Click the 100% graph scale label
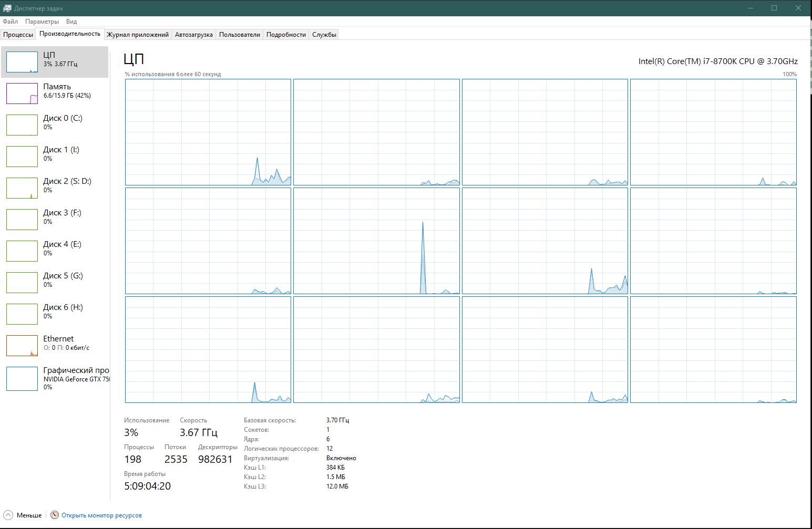Viewport: 812px width, 529px height. (789, 74)
